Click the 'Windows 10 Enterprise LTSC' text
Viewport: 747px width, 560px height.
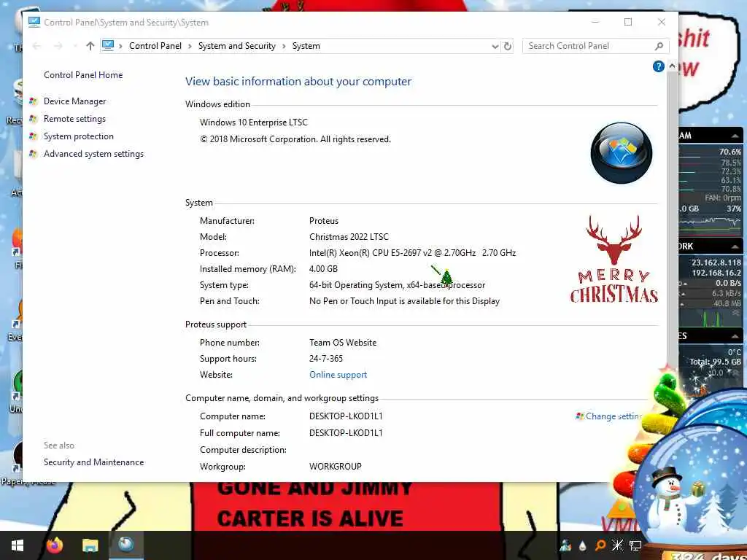point(254,122)
